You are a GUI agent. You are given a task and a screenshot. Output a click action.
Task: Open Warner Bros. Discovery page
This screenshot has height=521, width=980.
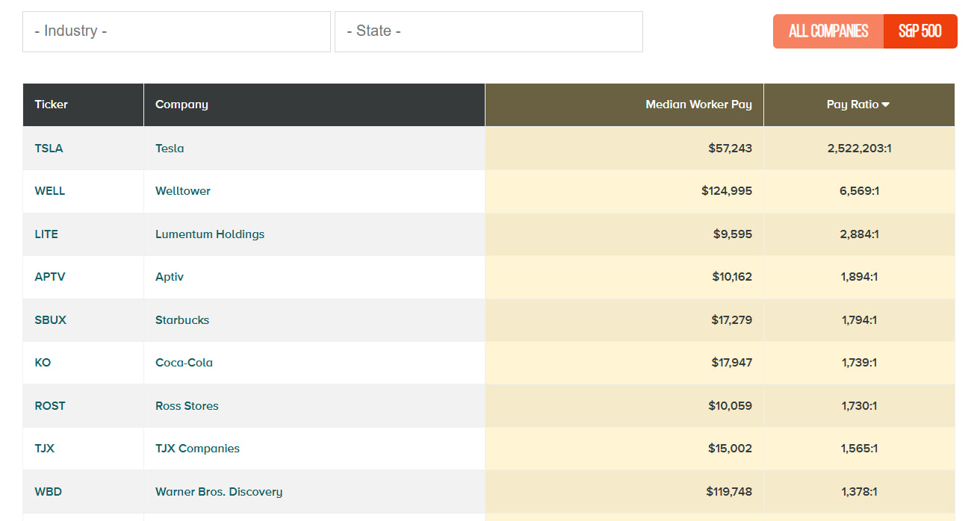(x=219, y=491)
